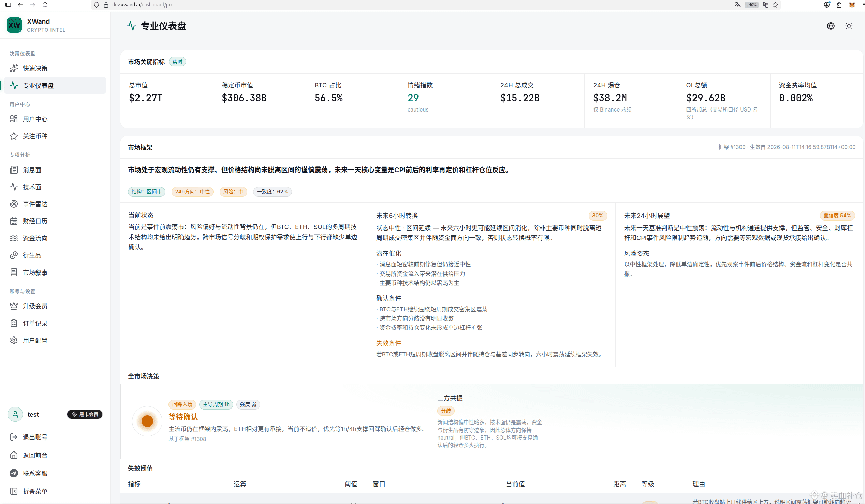Image resolution: width=865 pixels, height=504 pixels.
Task: Click the 等待确认 heading
Action: [183, 417]
